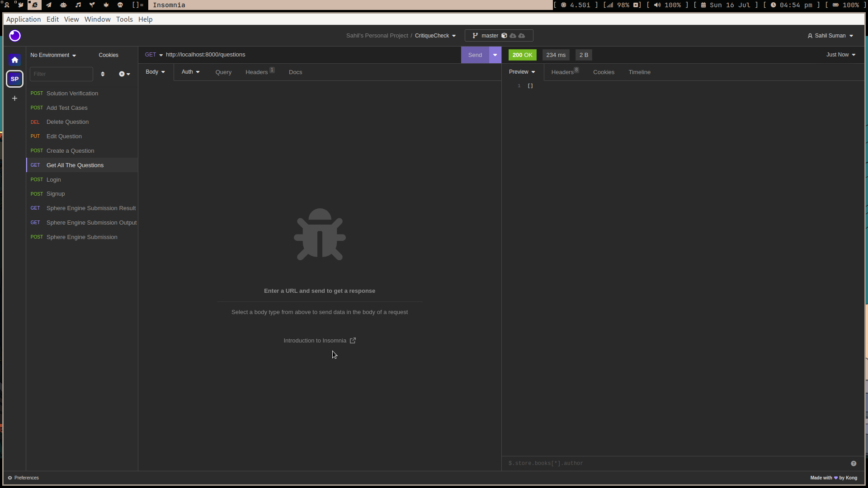
Task: Open the Just Now response history dropdown
Action: point(840,54)
